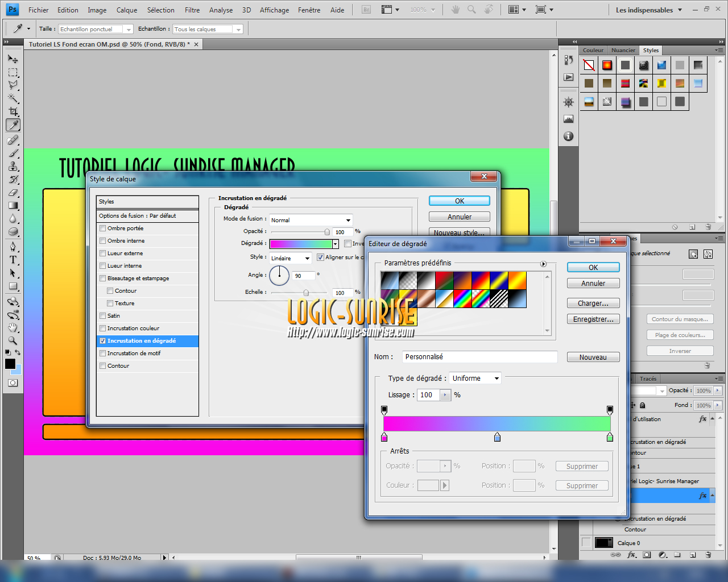The height and width of the screenshot is (582, 728).
Task: Select the Crop tool
Action: (x=13, y=111)
